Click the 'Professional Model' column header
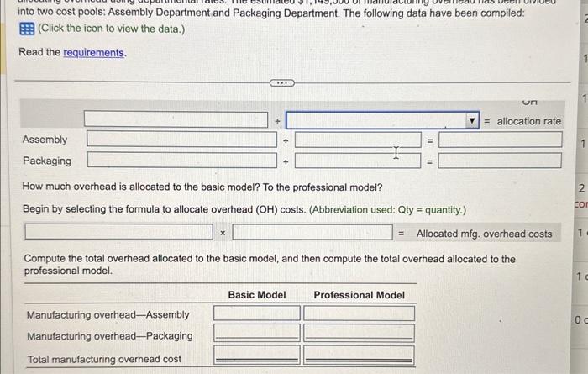Viewport: 588px width, 374px height. pos(360,295)
